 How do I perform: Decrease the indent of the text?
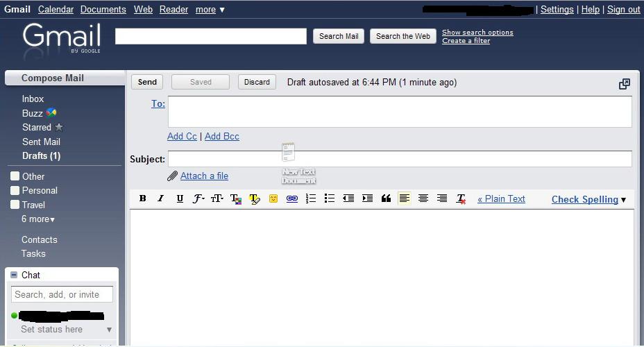point(348,198)
